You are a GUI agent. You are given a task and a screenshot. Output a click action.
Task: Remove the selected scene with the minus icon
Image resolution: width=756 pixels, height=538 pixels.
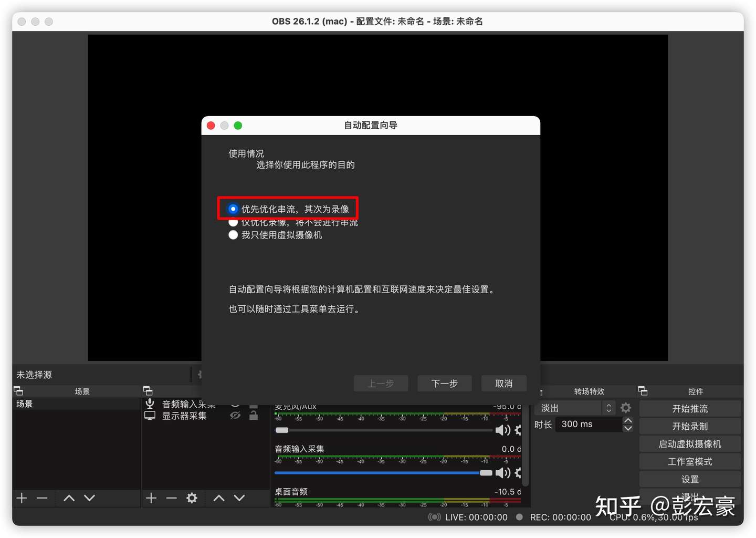click(x=42, y=498)
